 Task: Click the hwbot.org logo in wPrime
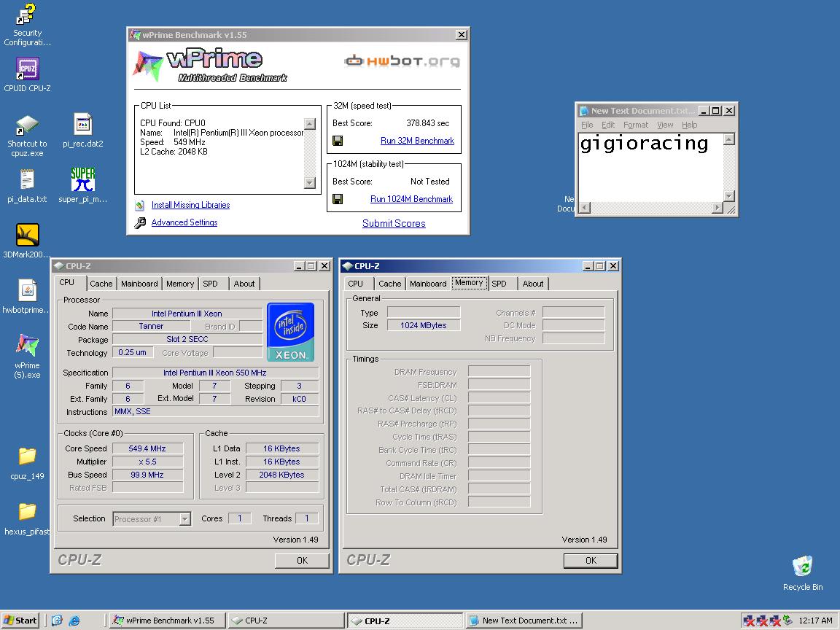coord(402,61)
